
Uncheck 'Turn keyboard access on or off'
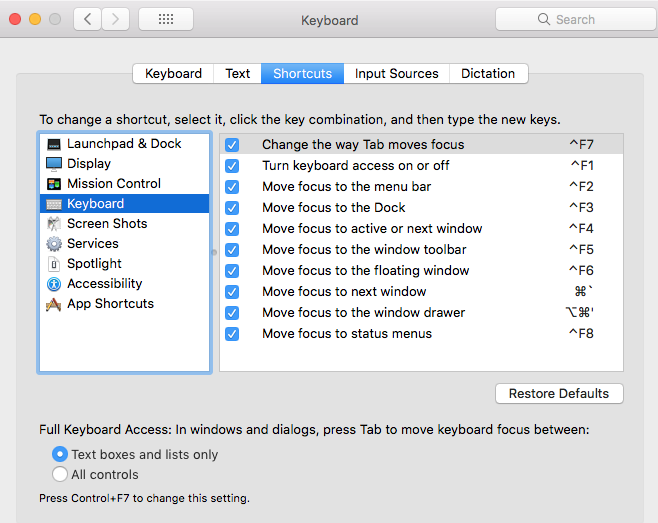pos(232,166)
